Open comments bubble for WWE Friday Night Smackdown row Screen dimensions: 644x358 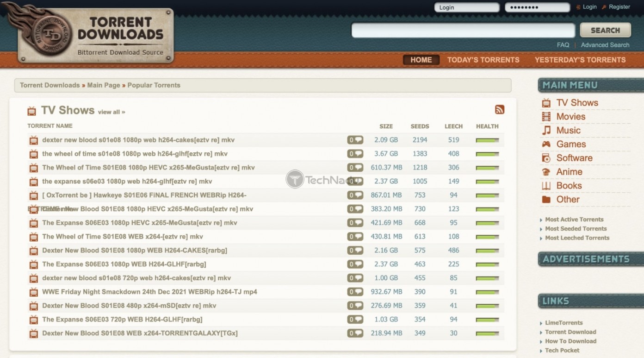355,292
